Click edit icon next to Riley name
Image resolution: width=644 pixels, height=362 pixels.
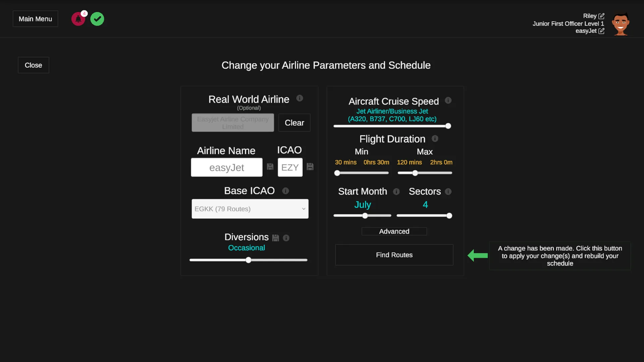point(601,16)
